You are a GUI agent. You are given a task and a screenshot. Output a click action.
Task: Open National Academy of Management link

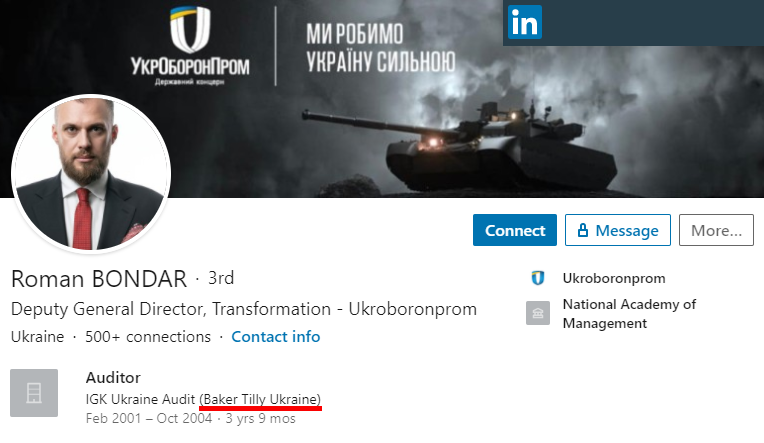pos(629,313)
